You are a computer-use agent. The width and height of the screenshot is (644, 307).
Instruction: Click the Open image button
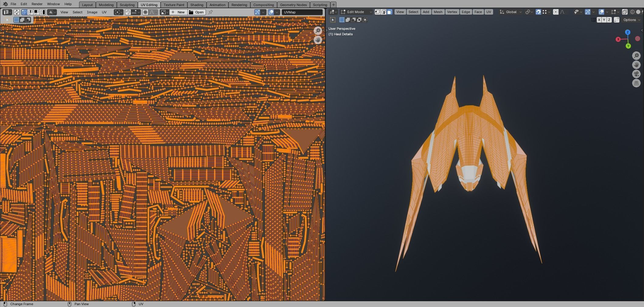(196, 12)
